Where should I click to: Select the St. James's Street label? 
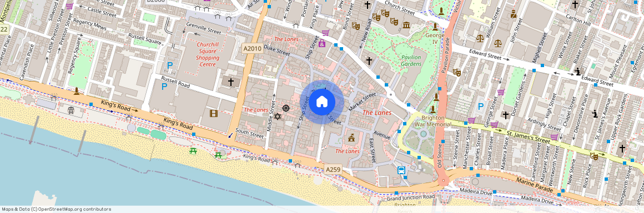tap(528, 138)
